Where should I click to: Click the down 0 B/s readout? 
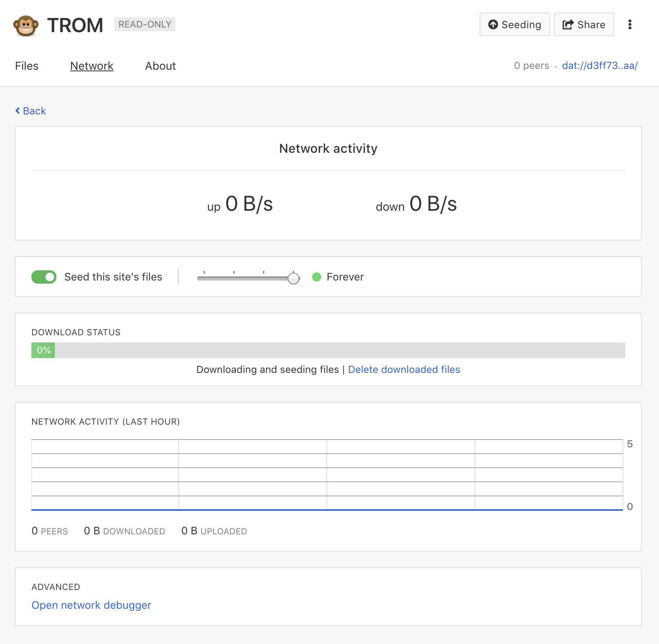416,204
